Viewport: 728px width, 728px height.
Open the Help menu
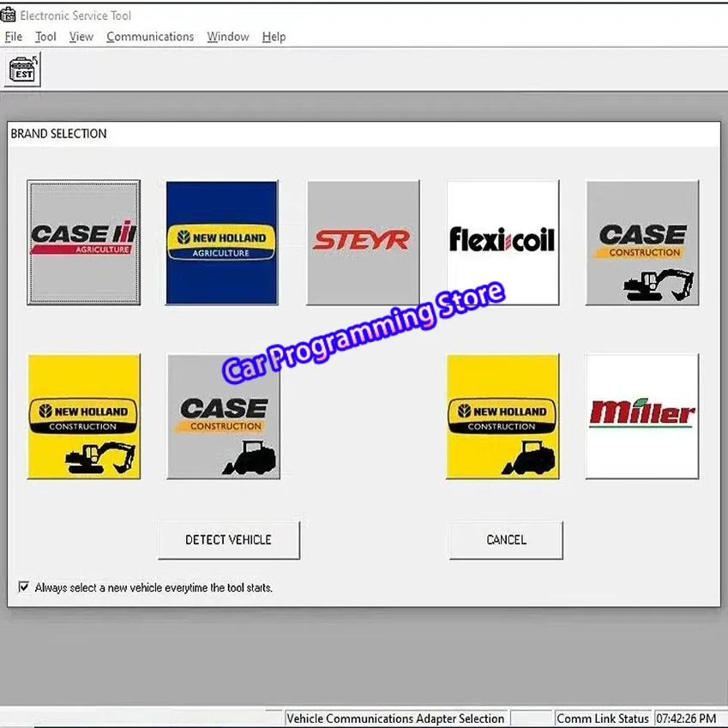pyautogui.click(x=274, y=37)
